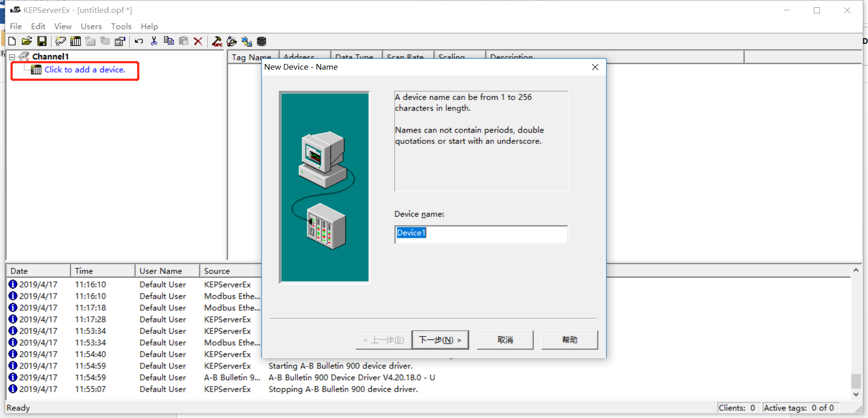Image resolution: width=868 pixels, height=418 pixels.
Task: Click the 11:16:10 KEPServerEx source cell
Action: (227, 284)
